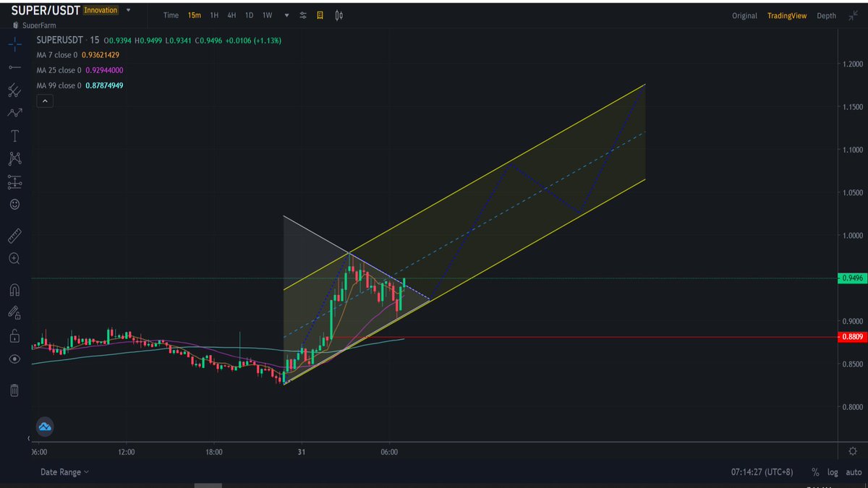Select the horizontal line drawing tool
The width and height of the screenshot is (868, 488).
tap(14, 67)
